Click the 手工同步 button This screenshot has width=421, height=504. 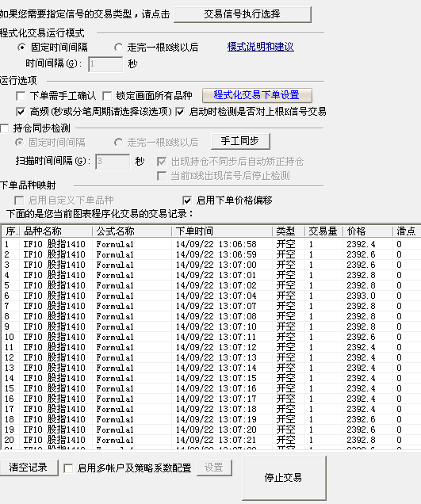(x=240, y=141)
